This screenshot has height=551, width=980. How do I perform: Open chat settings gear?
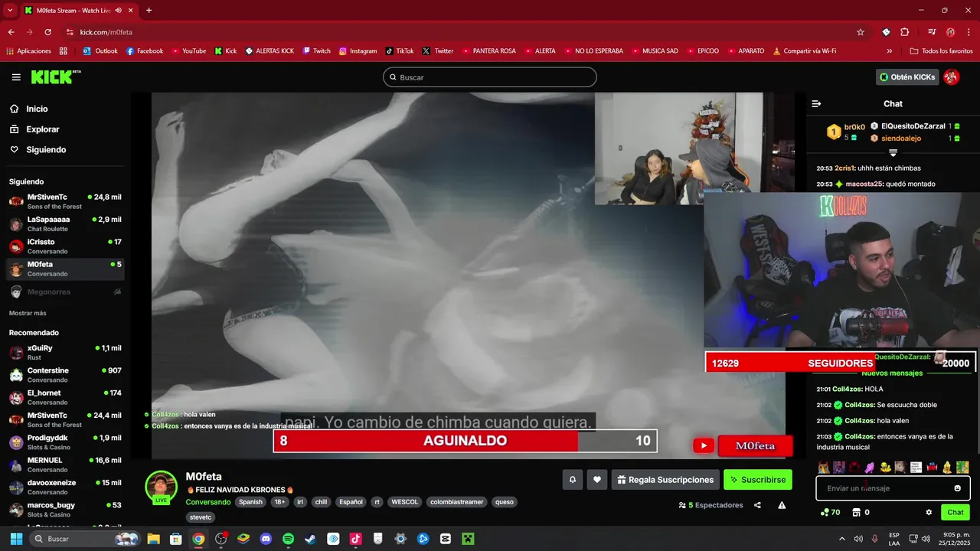tap(929, 513)
